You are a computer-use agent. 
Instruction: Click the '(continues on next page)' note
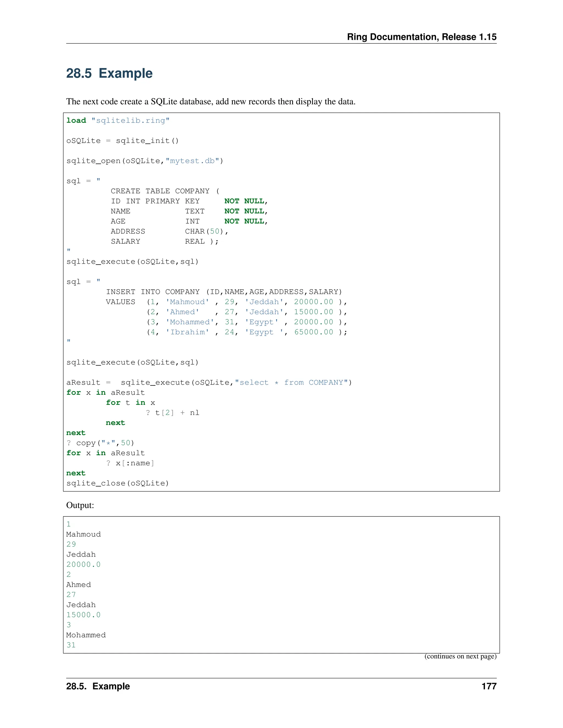click(460, 656)
